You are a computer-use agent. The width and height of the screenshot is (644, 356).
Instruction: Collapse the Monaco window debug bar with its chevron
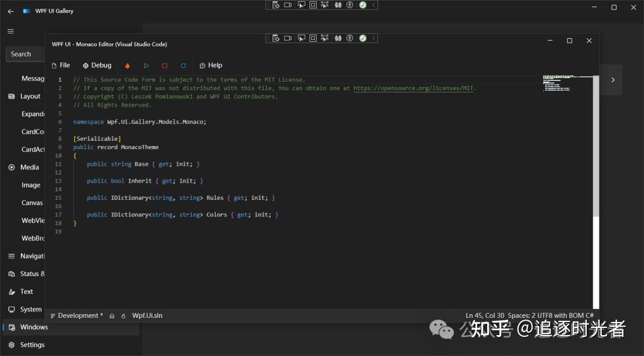374,38
